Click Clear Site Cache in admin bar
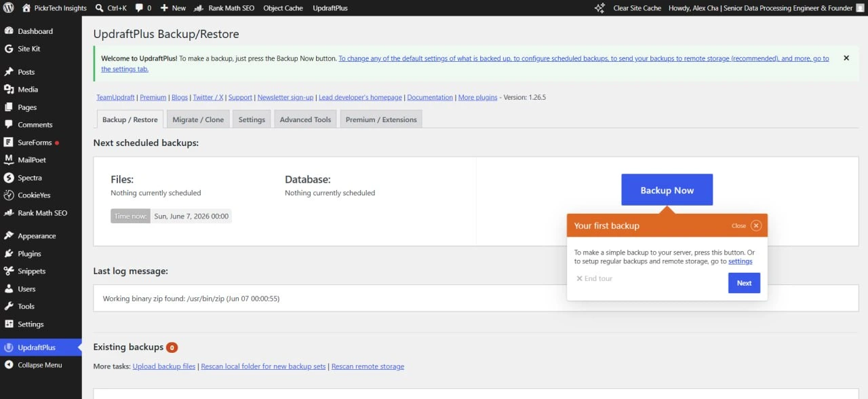This screenshot has width=868, height=399. 637,8
